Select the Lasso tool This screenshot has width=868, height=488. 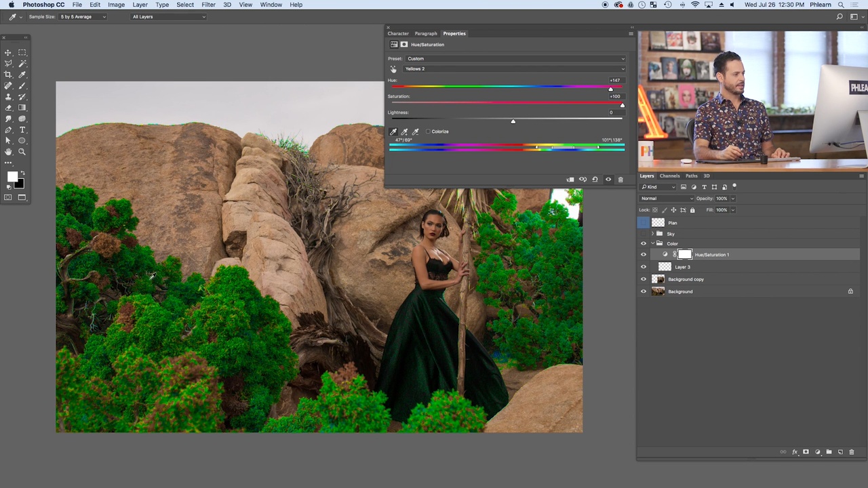coord(8,63)
